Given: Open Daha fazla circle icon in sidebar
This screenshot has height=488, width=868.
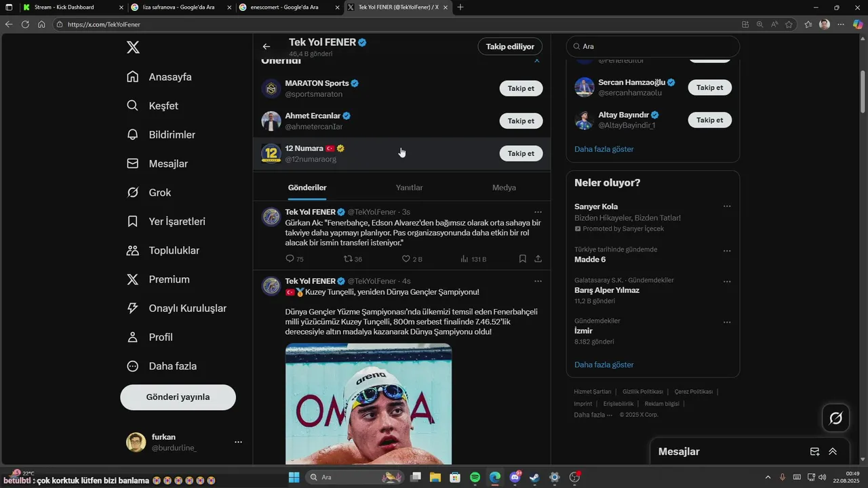Looking at the screenshot, I should (x=133, y=366).
